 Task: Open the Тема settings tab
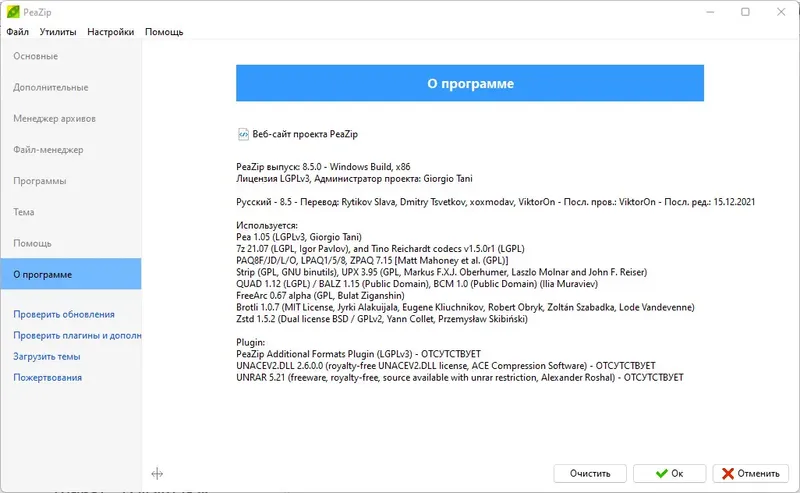pos(71,212)
